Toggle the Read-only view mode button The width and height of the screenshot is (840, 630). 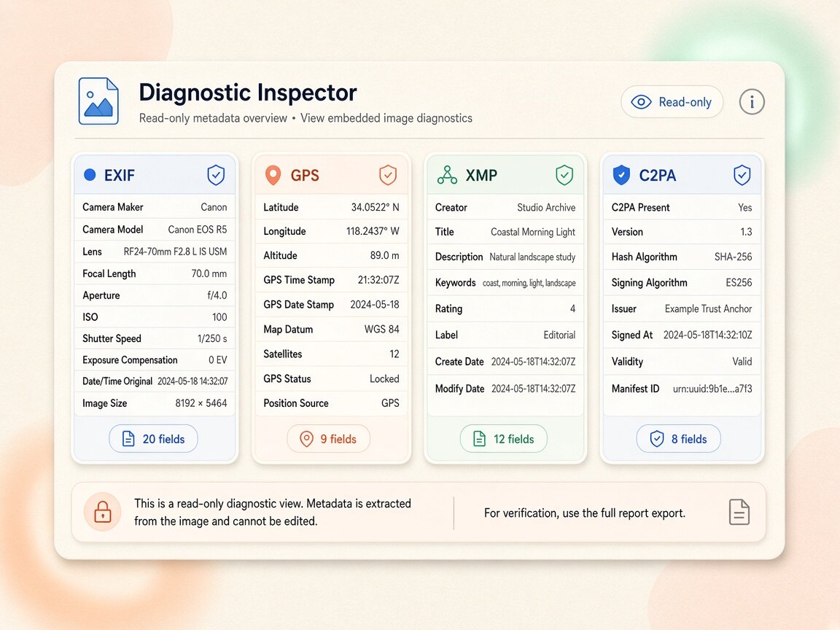(x=672, y=102)
